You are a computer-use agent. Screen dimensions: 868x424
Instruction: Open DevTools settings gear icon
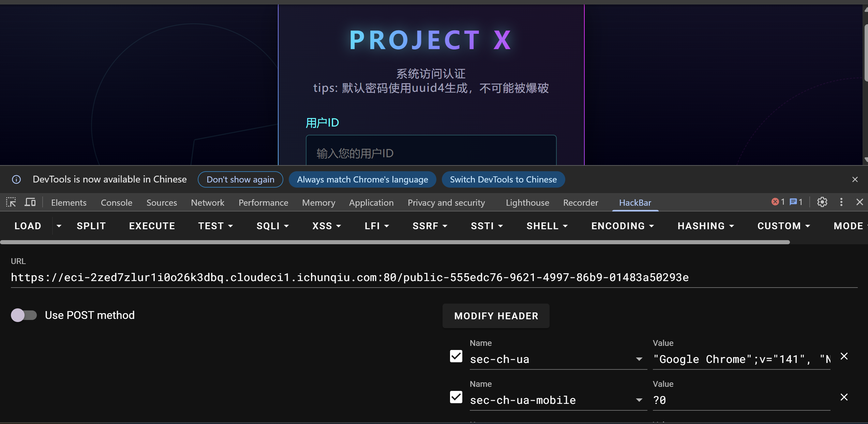[822, 202]
